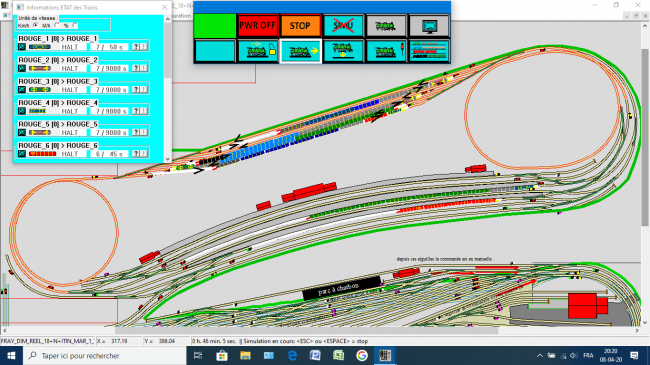Click the locomotive with padlock icon
Screen dimensions: 650x365
click(x=257, y=51)
